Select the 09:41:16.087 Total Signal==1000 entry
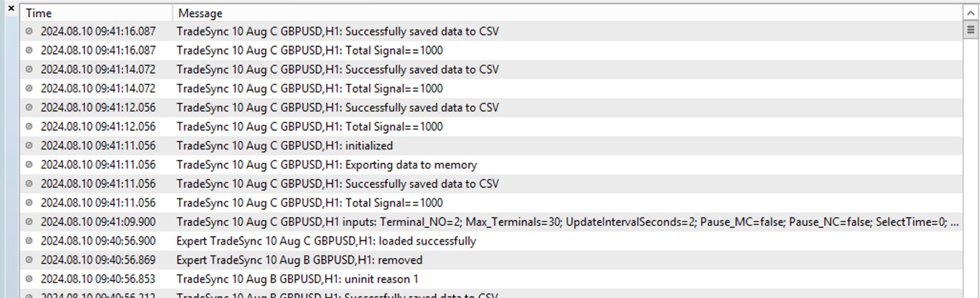 pyautogui.click(x=492, y=51)
